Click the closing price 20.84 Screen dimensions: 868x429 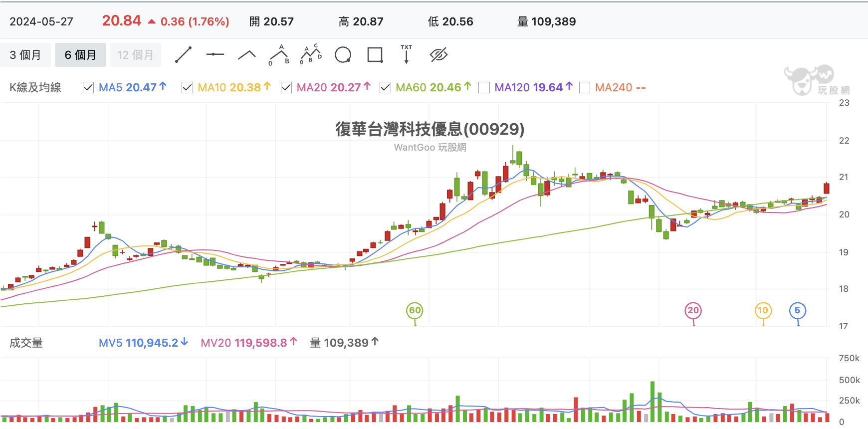[x=122, y=20]
